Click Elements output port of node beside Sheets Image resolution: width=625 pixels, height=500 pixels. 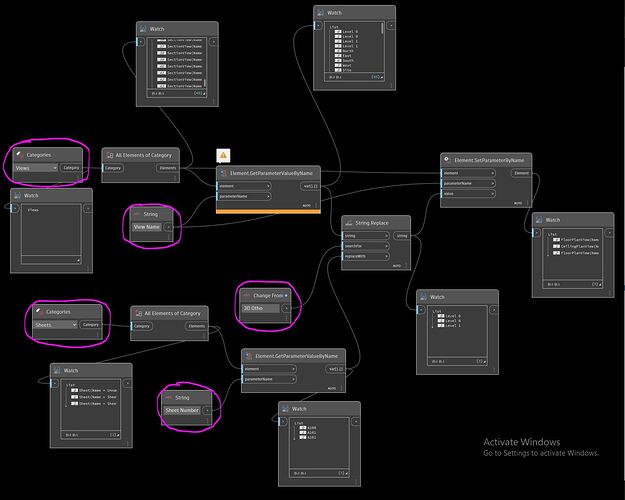point(197,326)
